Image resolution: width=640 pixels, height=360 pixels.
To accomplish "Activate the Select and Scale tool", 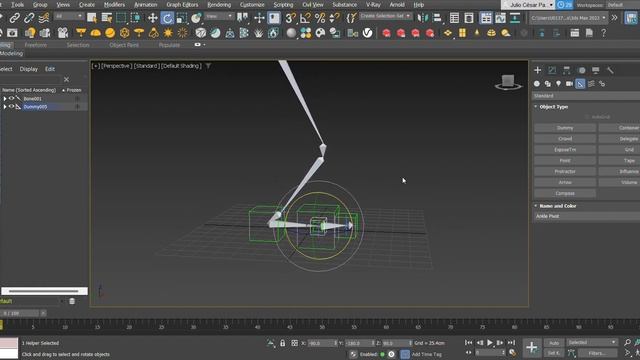I will 182,18.
